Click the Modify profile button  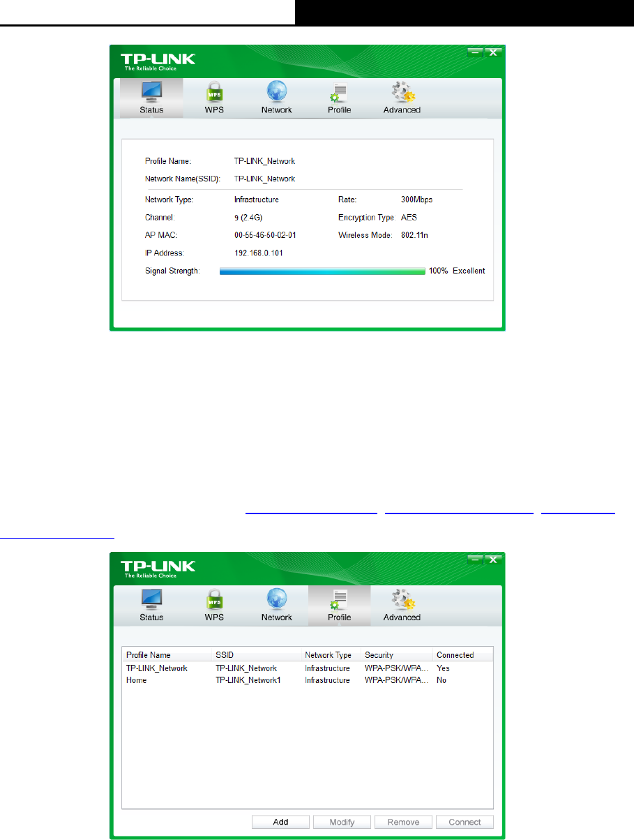[342, 822]
